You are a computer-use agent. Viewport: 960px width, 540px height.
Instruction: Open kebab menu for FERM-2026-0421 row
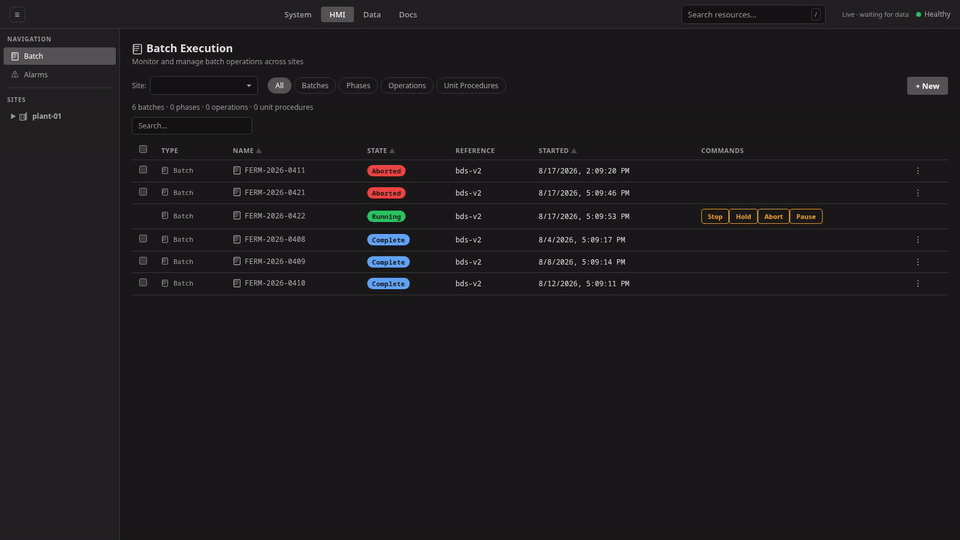(918, 193)
